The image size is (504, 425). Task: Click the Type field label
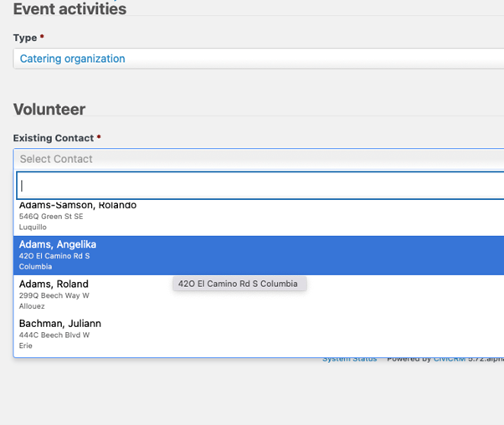coord(25,38)
